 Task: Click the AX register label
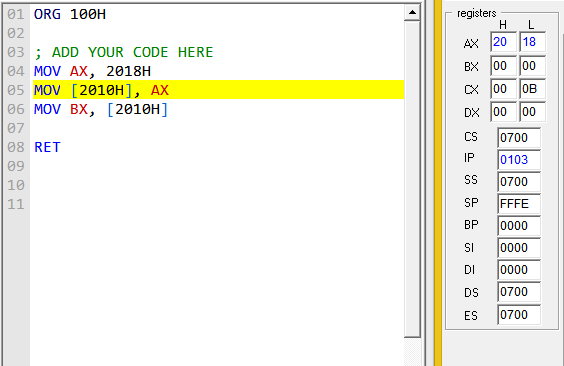click(x=471, y=44)
